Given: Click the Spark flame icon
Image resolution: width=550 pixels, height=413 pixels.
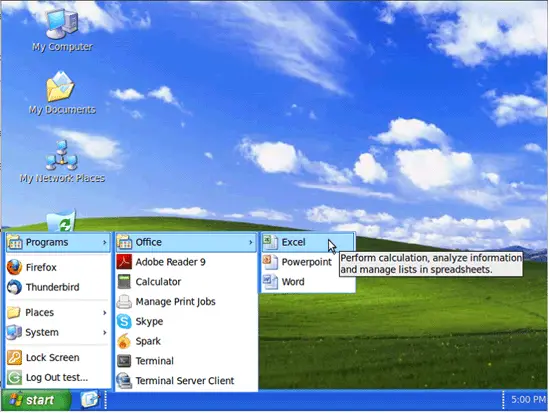Looking at the screenshot, I should [x=124, y=341].
